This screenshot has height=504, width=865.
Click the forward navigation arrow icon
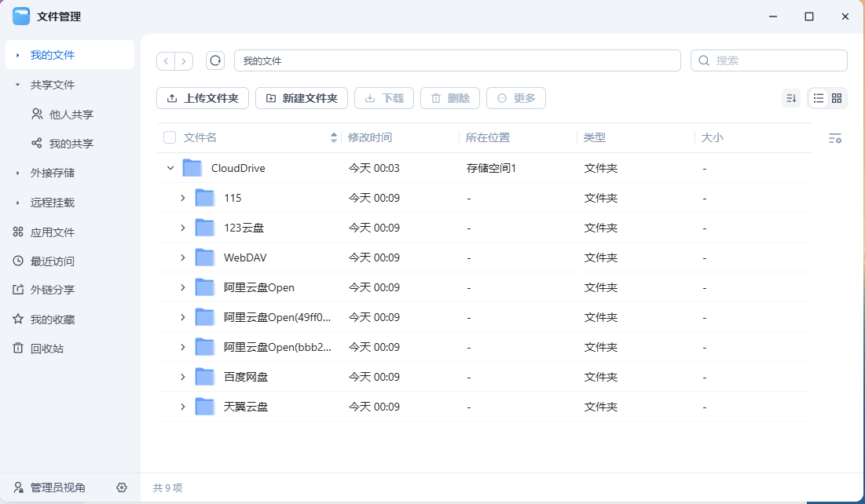coord(184,60)
